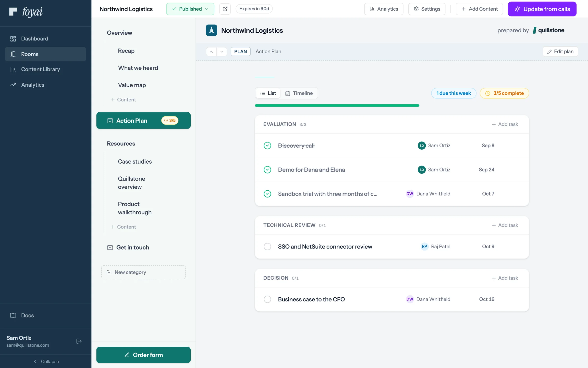Click the SO avatar on Discovery call row

422,145
